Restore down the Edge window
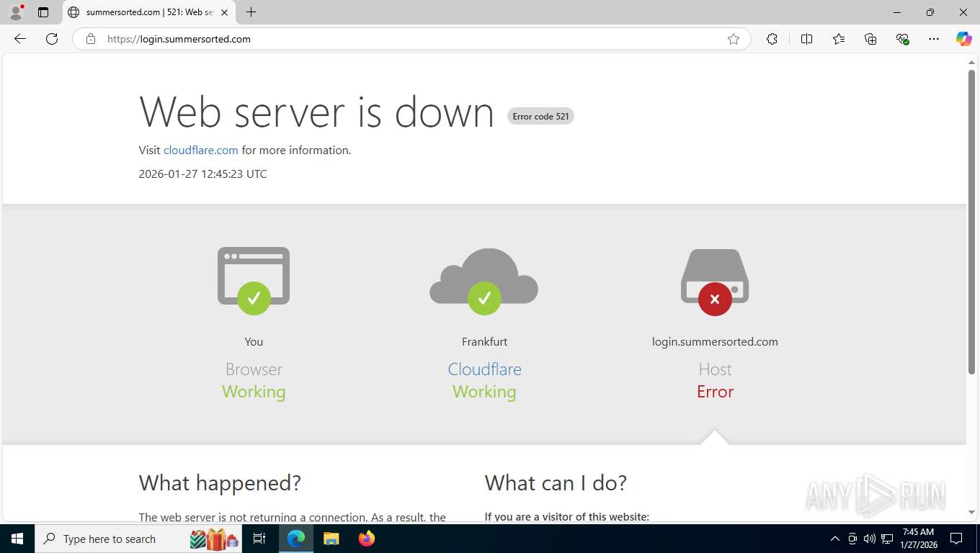The width and height of the screenshot is (980, 553). click(930, 12)
